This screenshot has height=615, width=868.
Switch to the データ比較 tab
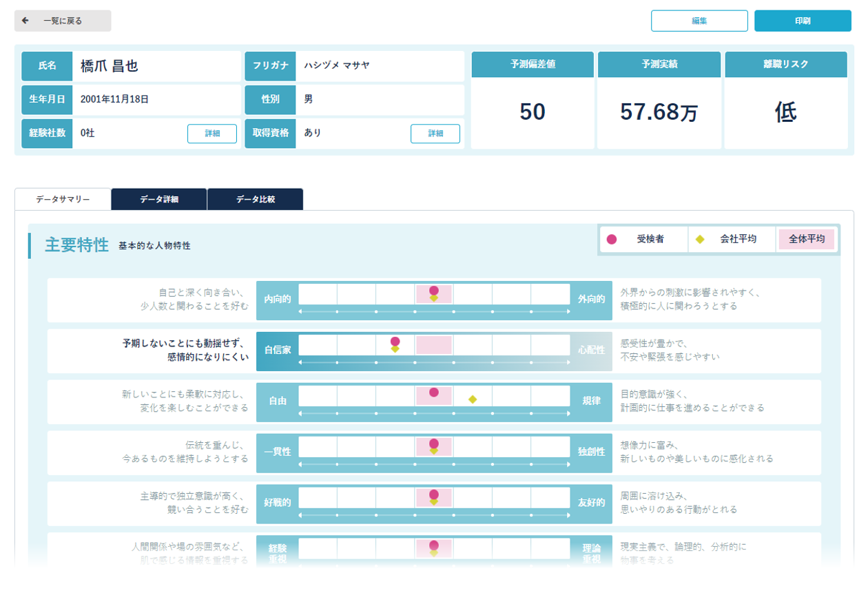pos(255,199)
